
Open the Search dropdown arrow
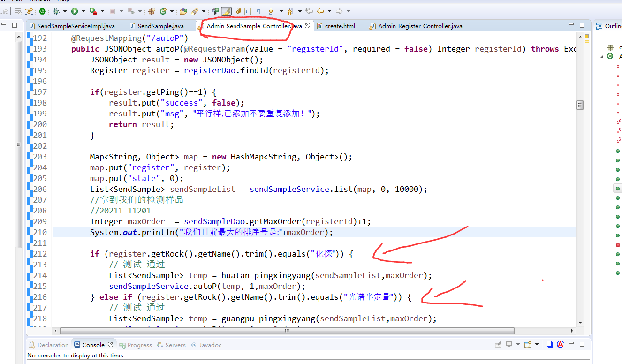tap(204, 11)
